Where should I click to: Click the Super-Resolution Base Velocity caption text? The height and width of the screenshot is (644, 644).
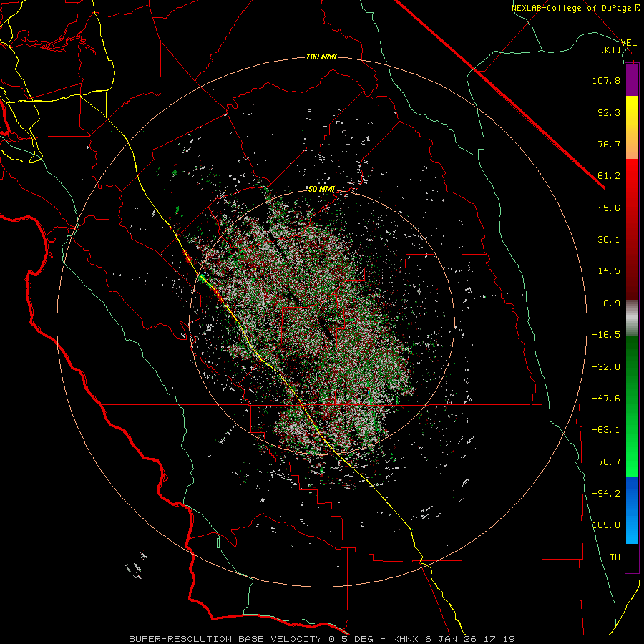coord(322,639)
